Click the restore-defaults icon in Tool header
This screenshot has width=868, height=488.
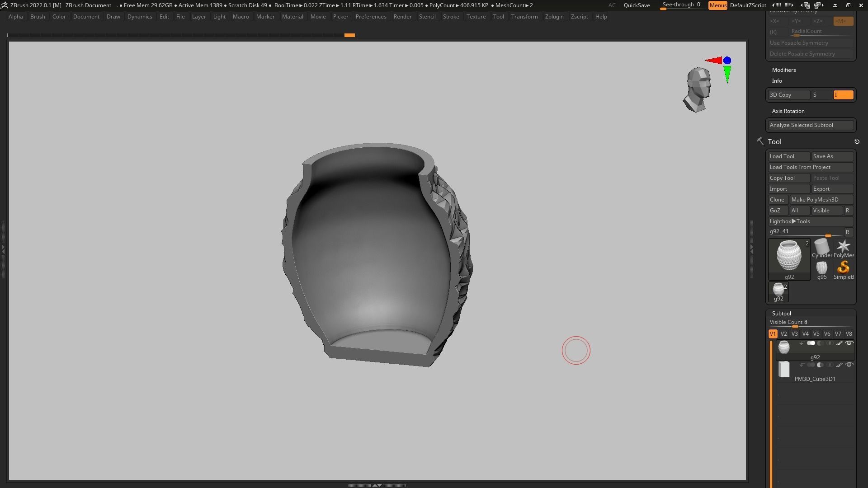tap(857, 142)
